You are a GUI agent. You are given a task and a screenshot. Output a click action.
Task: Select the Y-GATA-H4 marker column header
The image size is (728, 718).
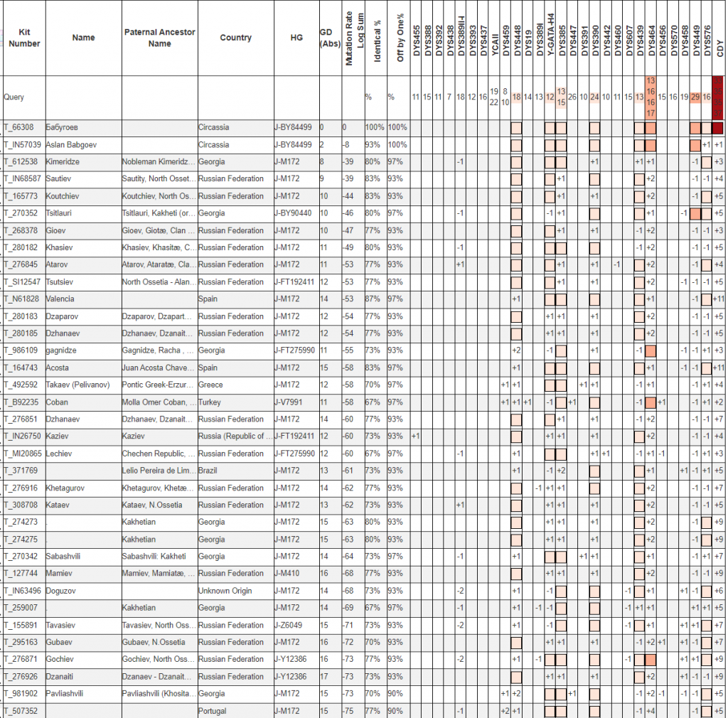tap(550, 38)
